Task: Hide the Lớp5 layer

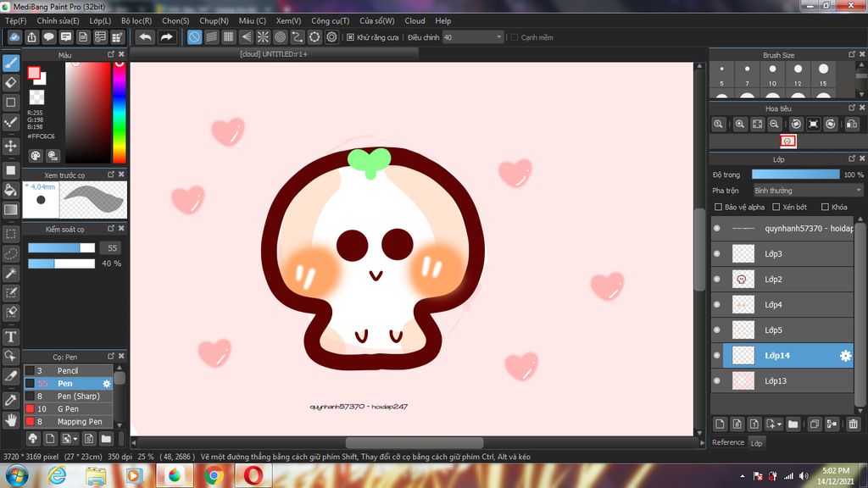Action: click(717, 330)
